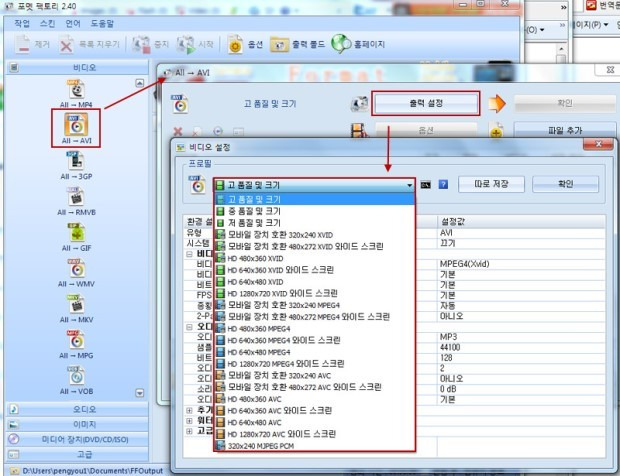This screenshot has width=620, height=476.
Task: Open the 옵션 toolbar gear icon
Action: tap(235, 44)
